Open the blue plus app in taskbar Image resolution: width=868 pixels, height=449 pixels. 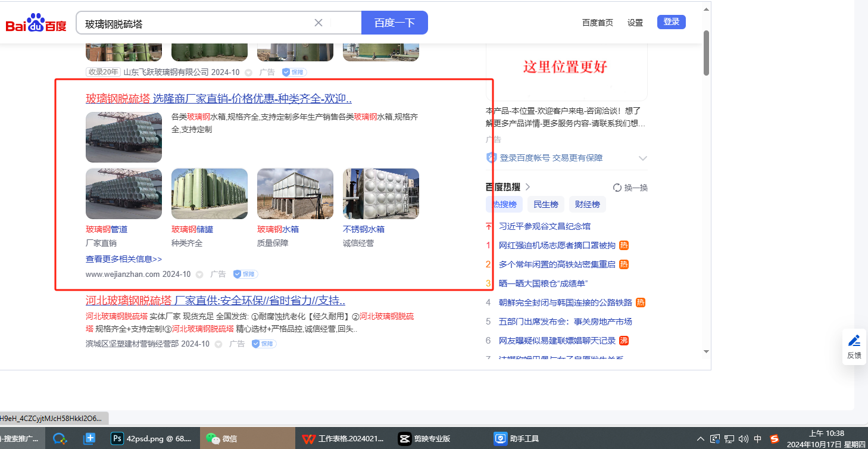pyautogui.click(x=89, y=439)
